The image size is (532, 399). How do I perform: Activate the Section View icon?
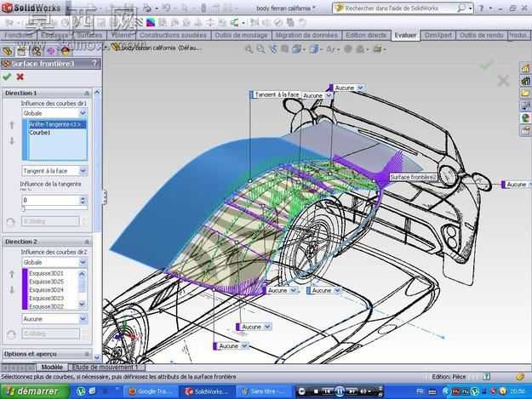[x=285, y=49]
